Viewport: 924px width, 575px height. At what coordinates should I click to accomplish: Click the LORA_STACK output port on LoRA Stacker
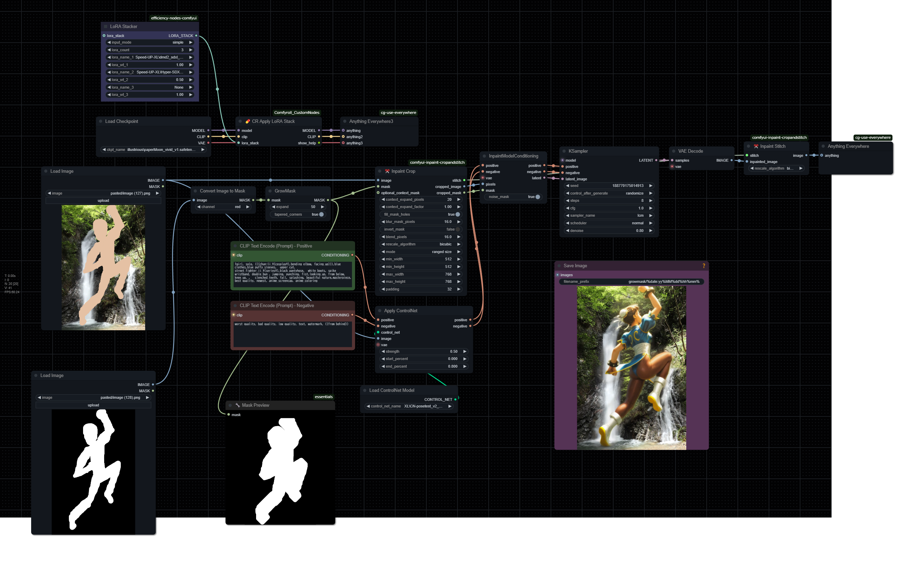196,36
